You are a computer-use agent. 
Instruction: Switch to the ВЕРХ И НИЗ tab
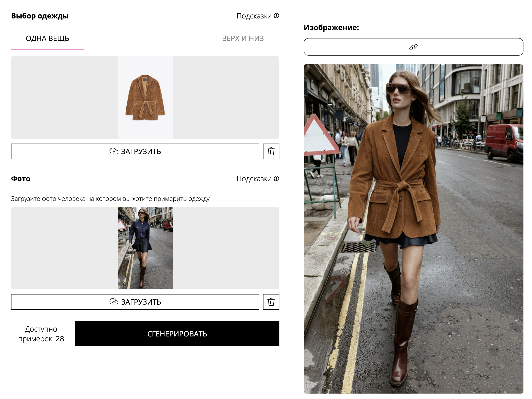[x=243, y=38]
